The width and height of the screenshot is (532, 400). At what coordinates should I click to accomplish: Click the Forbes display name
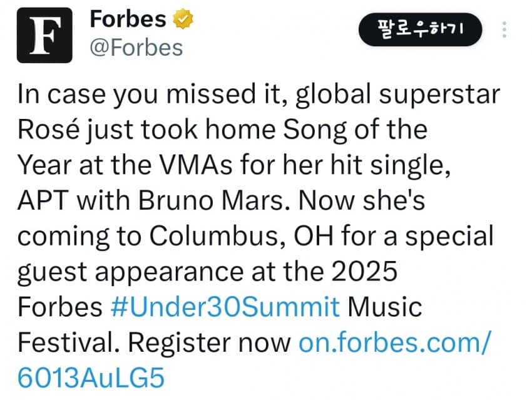click(x=128, y=19)
